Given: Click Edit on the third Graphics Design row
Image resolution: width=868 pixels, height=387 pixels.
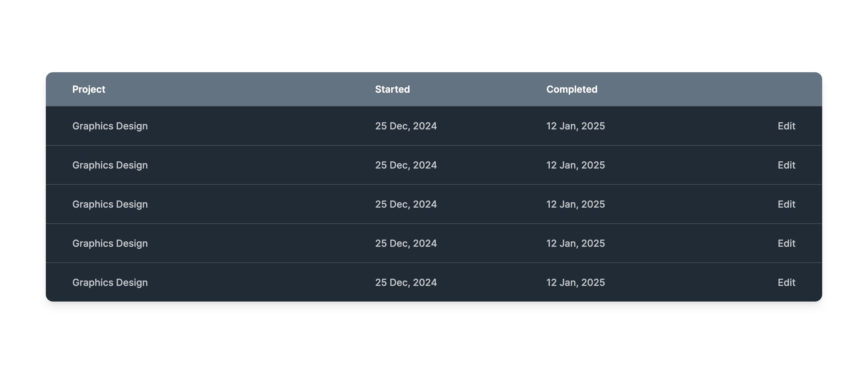Looking at the screenshot, I should point(785,203).
